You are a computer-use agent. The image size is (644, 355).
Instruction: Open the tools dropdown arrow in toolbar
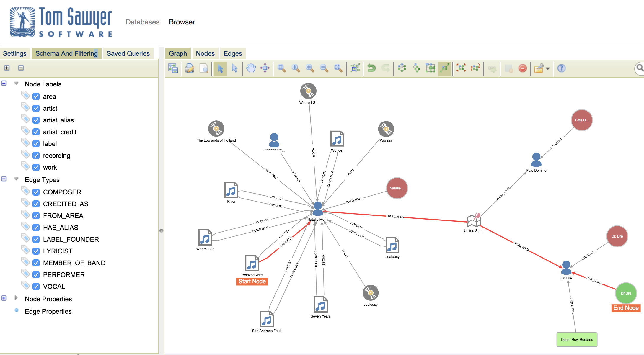click(548, 69)
